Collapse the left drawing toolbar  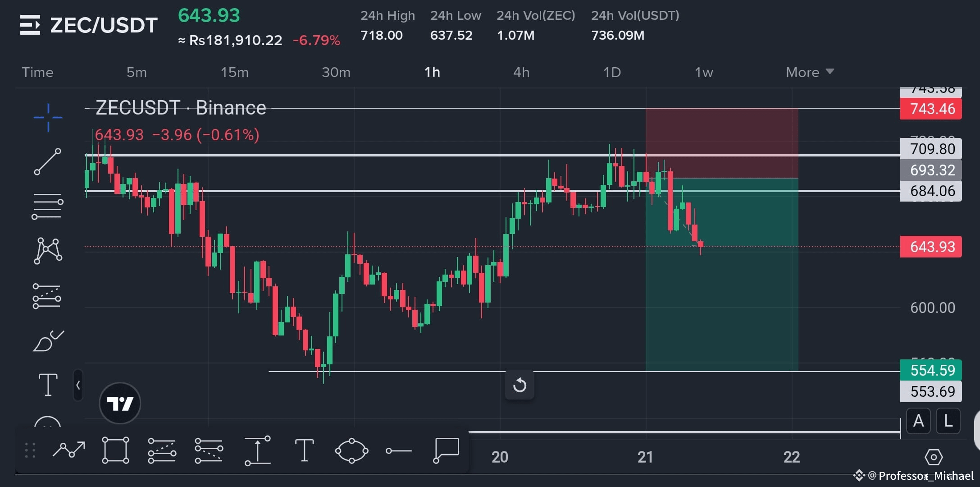pos(78,385)
